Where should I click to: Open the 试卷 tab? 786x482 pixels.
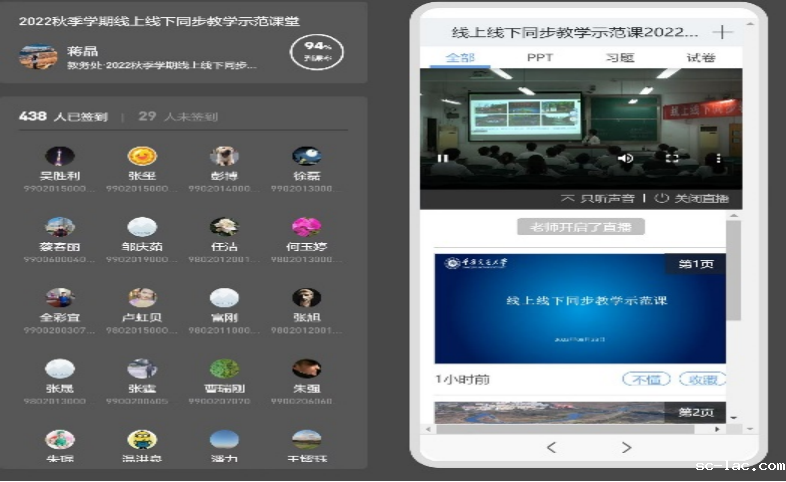point(700,58)
